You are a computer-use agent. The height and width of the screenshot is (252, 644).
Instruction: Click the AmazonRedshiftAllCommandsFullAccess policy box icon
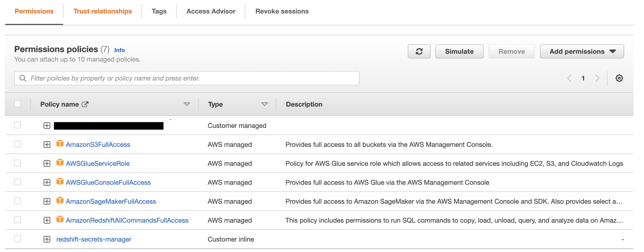point(60,220)
